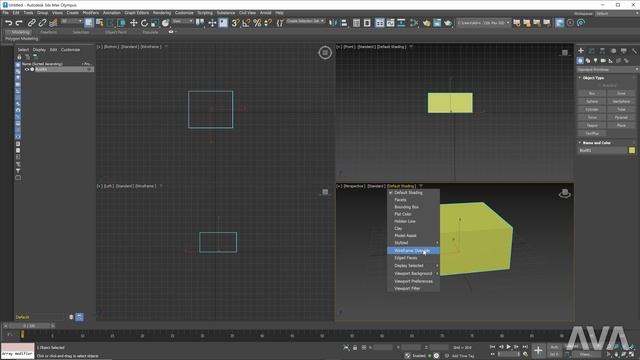Image resolution: width=640 pixels, height=360 pixels.
Task: Open the File menu
Action: tap(5, 13)
